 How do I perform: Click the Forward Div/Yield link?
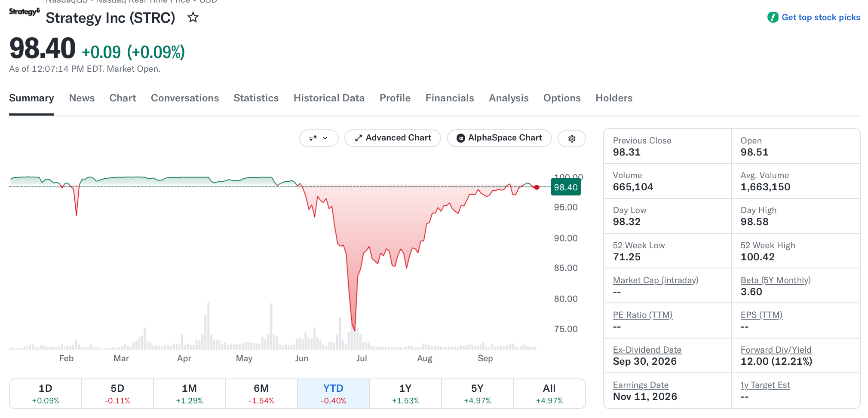click(776, 350)
